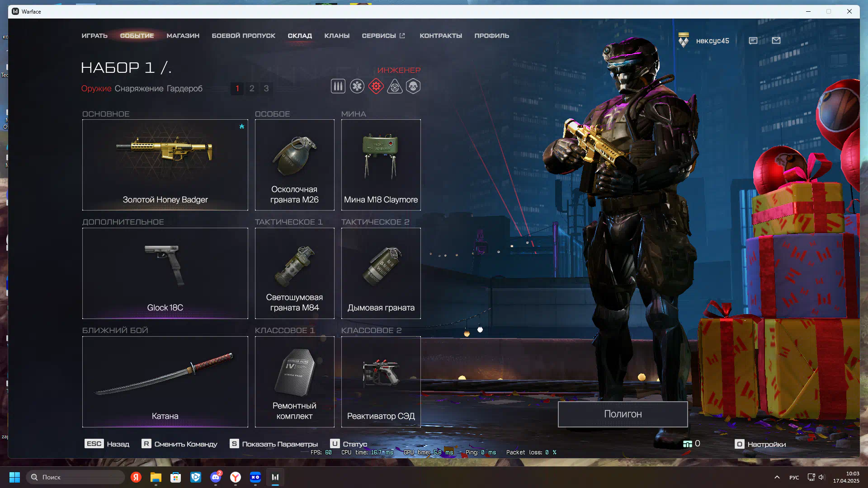Open Windows Start menu
868x488 pixels.
[14, 477]
